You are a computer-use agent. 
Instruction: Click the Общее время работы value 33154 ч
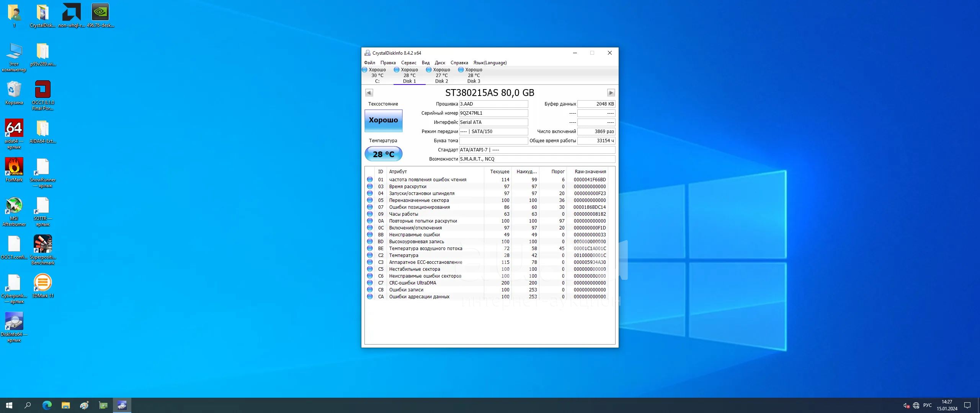(596, 141)
